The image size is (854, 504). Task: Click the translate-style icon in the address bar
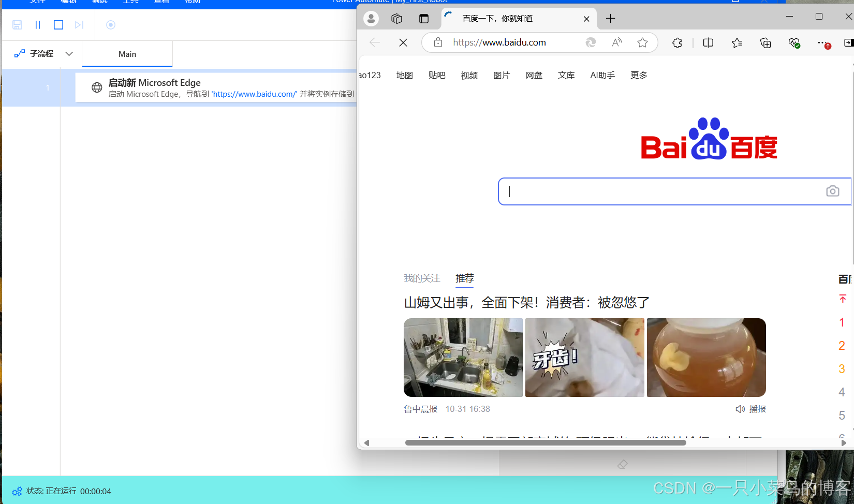[591, 42]
